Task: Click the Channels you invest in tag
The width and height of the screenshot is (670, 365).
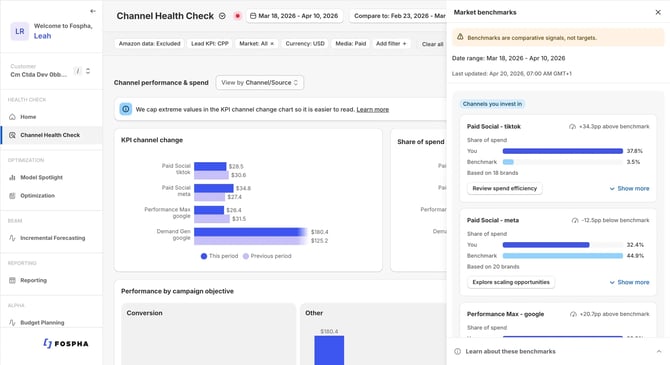Action: (x=492, y=104)
